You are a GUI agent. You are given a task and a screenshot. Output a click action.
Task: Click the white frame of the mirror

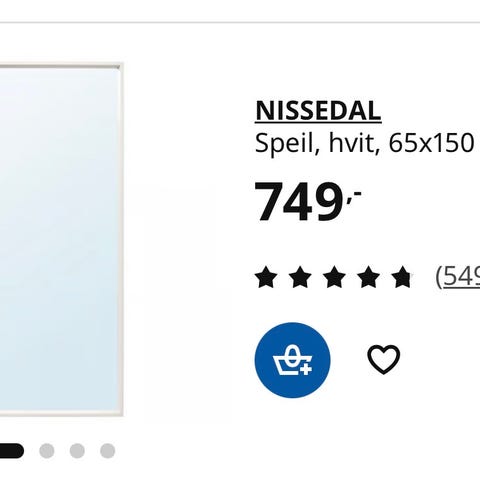coord(122,239)
